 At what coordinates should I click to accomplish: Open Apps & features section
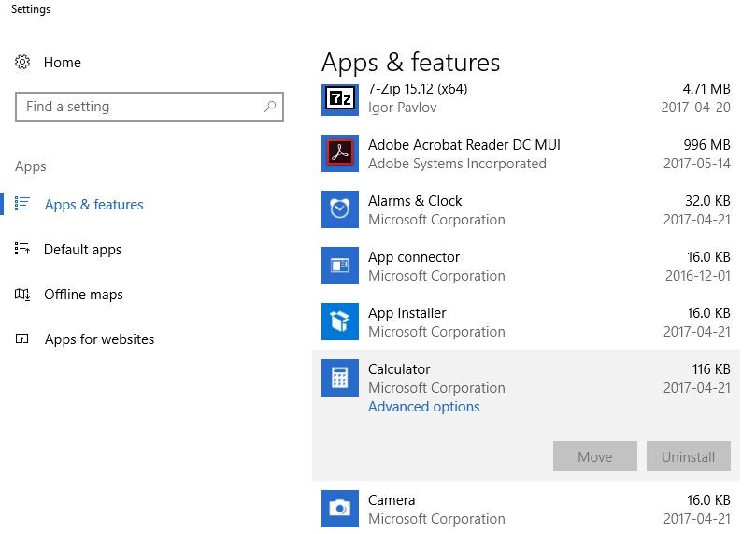click(93, 205)
